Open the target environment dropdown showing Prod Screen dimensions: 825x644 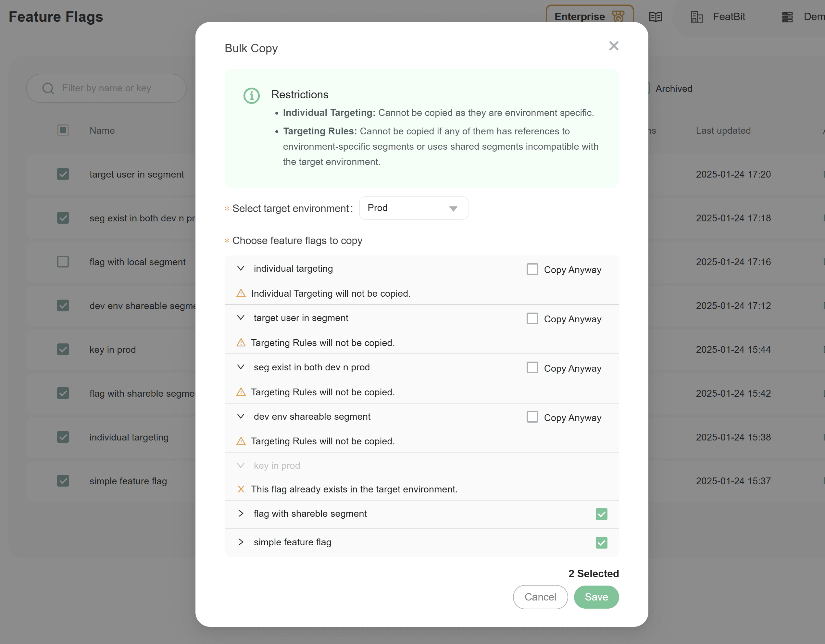point(414,208)
